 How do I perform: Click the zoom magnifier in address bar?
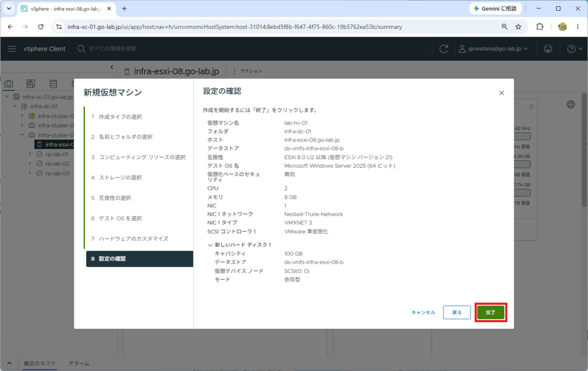click(x=505, y=27)
